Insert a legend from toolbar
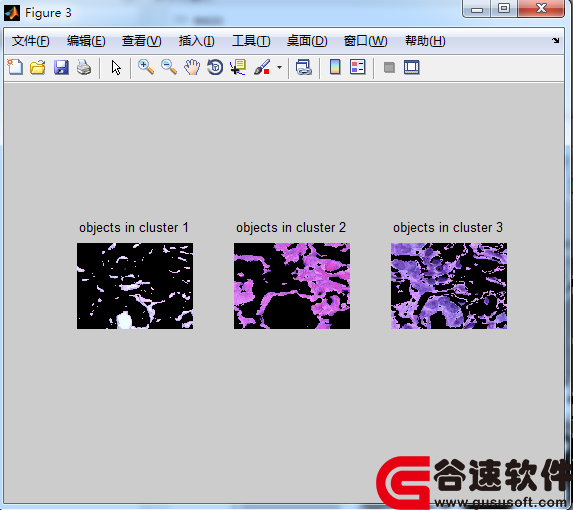573x510 pixels. pos(357,68)
